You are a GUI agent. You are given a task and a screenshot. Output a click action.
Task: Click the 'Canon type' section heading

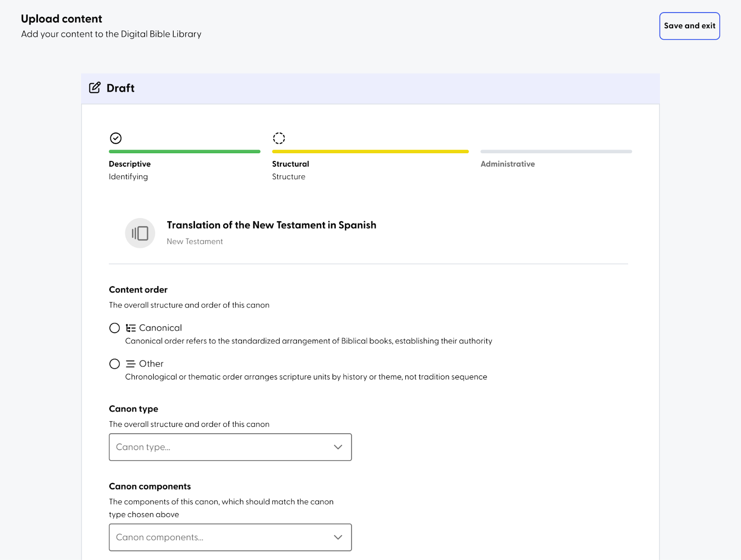[133, 409]
